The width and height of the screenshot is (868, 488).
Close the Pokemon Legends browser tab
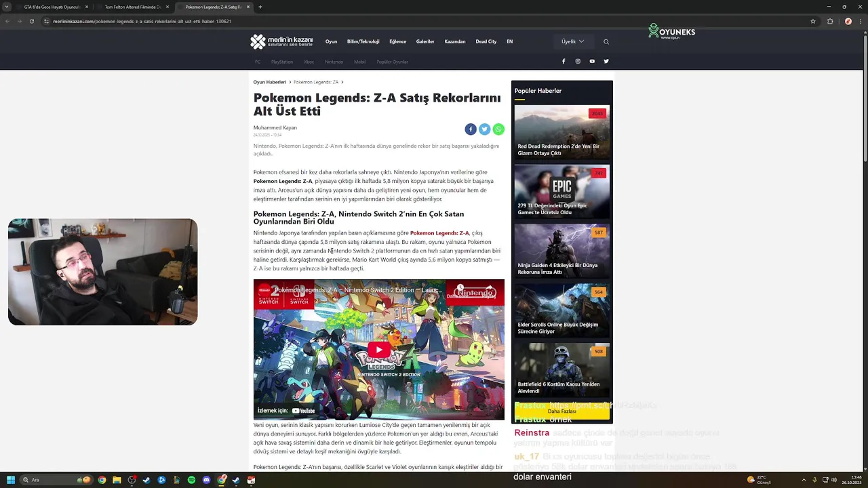(x=248, y=7)
